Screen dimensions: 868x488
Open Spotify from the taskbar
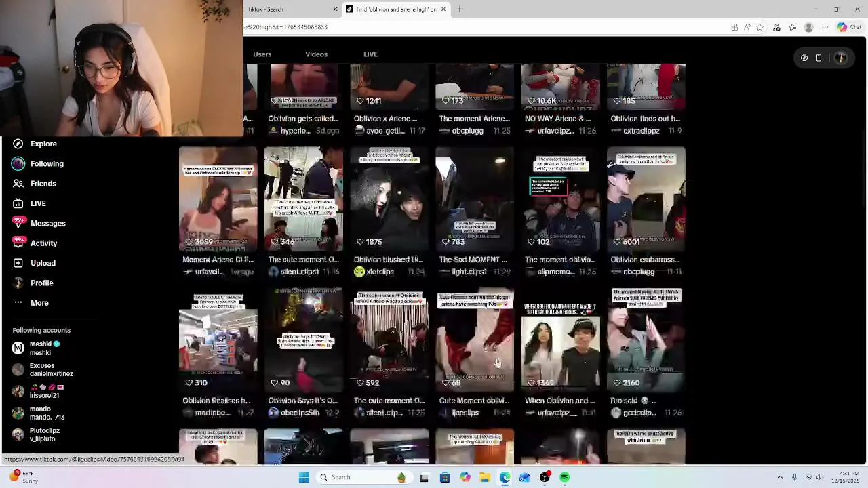(565, 477)
